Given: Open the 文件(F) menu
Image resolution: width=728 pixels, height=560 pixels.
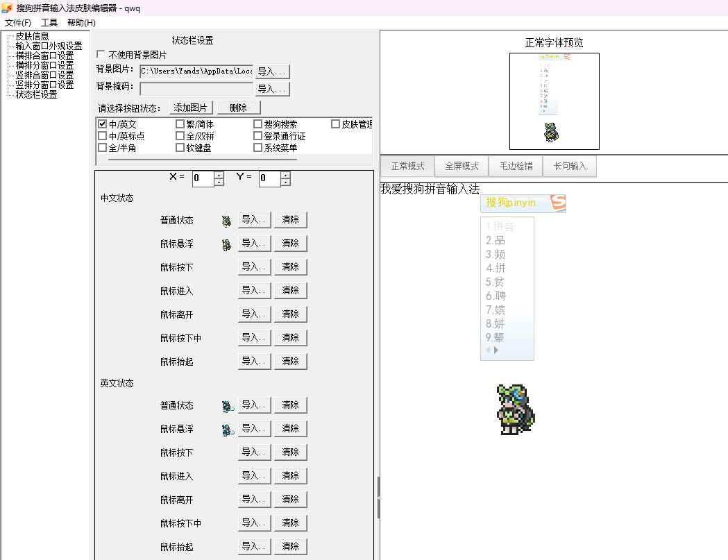Looking at the screenshot, I should pyautogui.click(x=18, y=23).
